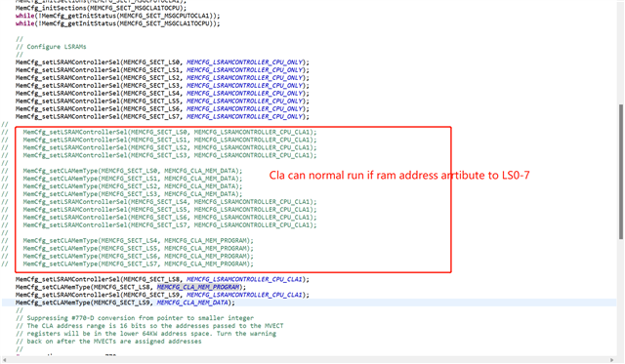Click the left arrow of the horizontal scrollbar
625x364 pixels.
(x=4, y=360)
